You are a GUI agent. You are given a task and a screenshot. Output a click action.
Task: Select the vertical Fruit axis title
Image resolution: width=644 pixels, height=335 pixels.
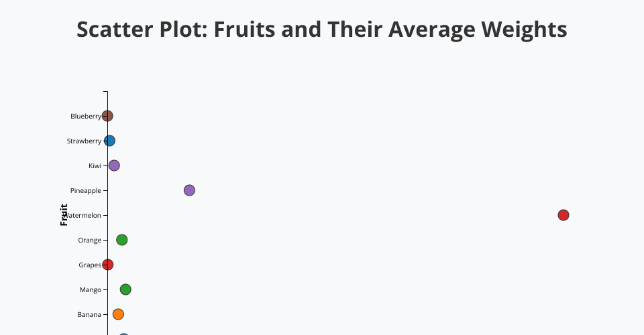click(x=64, y=214)
